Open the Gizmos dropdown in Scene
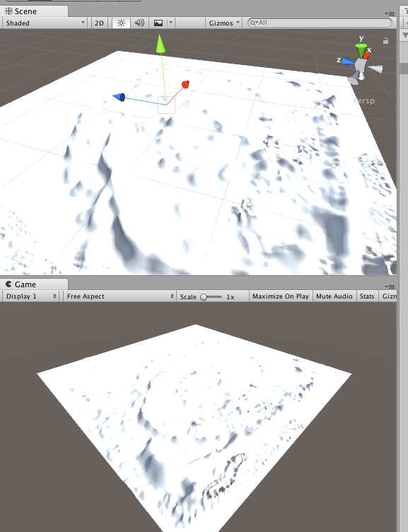 click(x=224, y=23)
